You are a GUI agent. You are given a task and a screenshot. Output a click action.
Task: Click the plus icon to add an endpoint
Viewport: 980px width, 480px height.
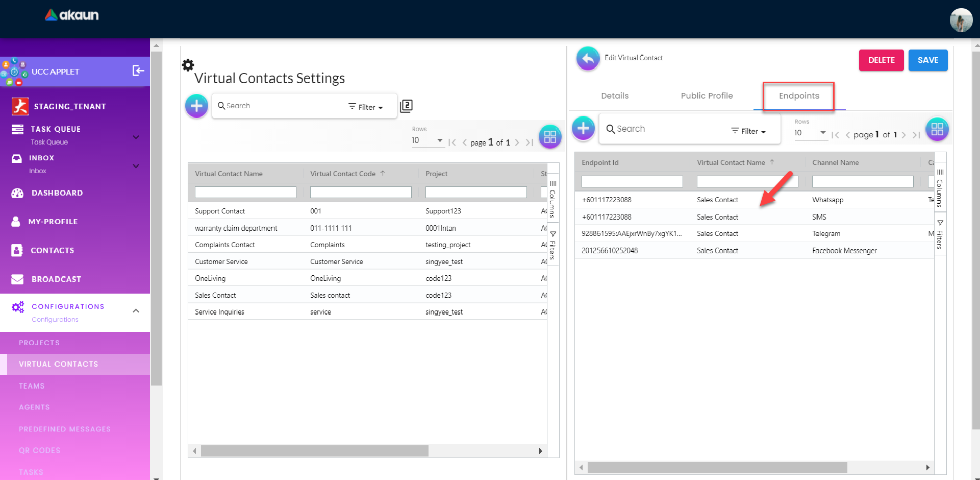click(583, 128)
